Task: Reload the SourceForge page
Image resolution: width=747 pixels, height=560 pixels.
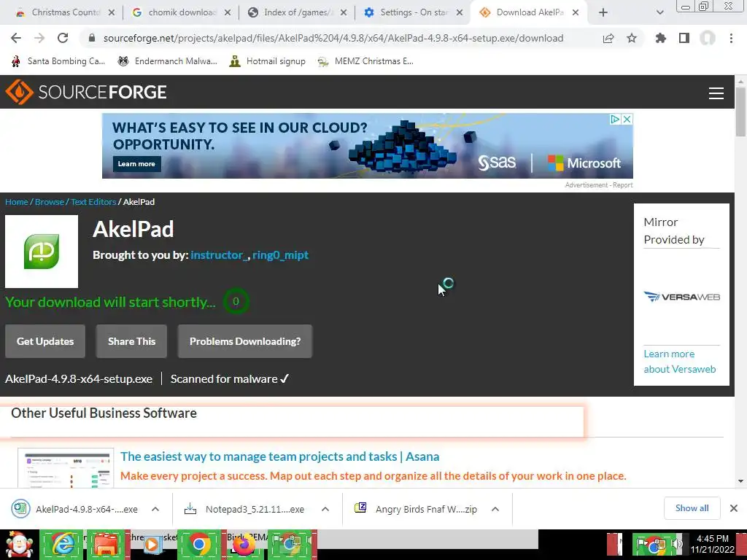Action: coord(63,38)
